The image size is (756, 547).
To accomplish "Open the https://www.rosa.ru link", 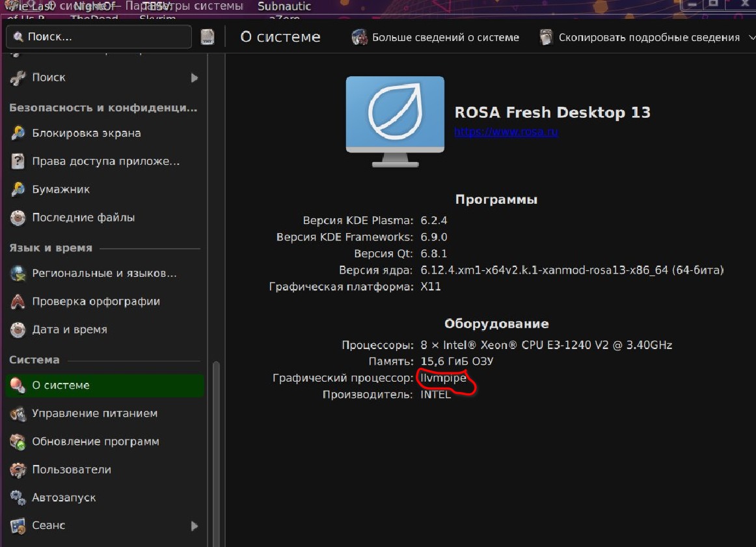I will point(506,132).
